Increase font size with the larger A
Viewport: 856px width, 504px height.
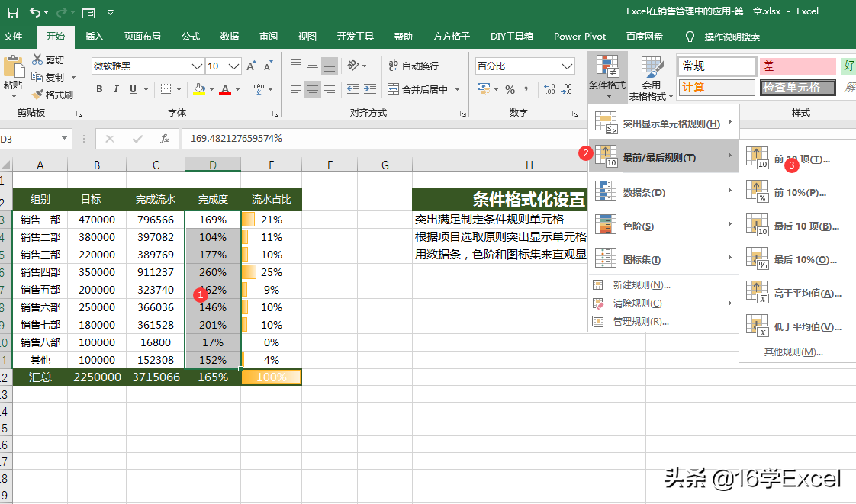[251, 66]
